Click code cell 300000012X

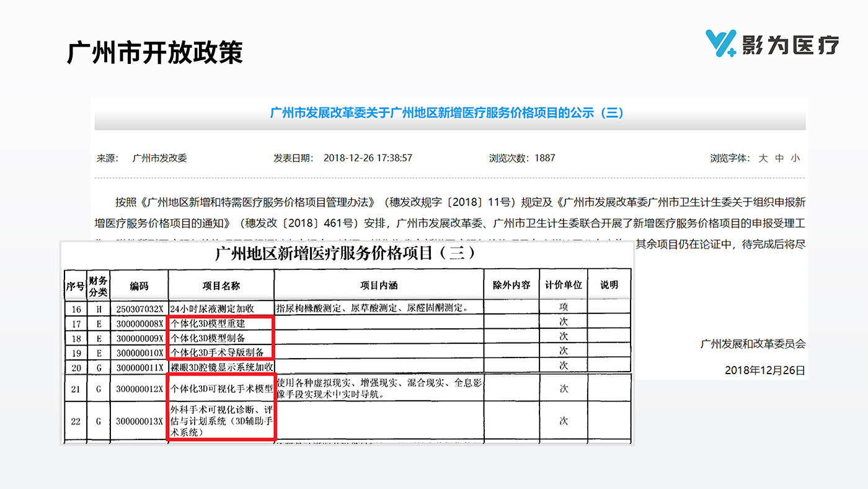(x=139, y=389)
